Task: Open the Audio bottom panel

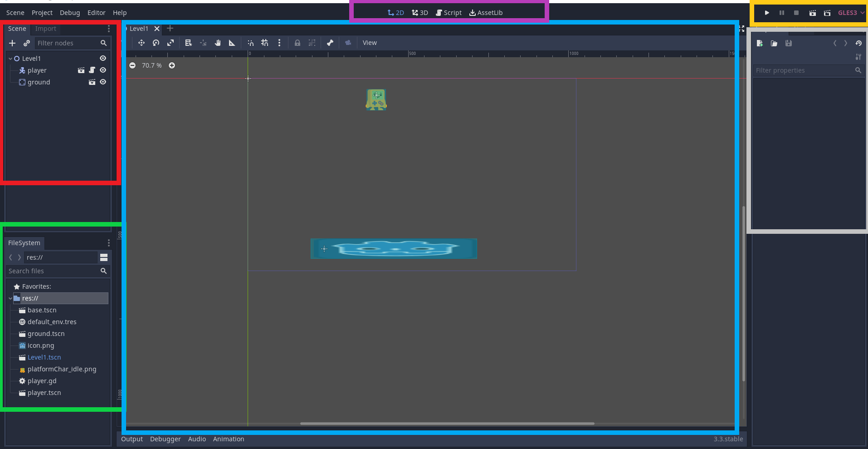Action: [197, 439]
